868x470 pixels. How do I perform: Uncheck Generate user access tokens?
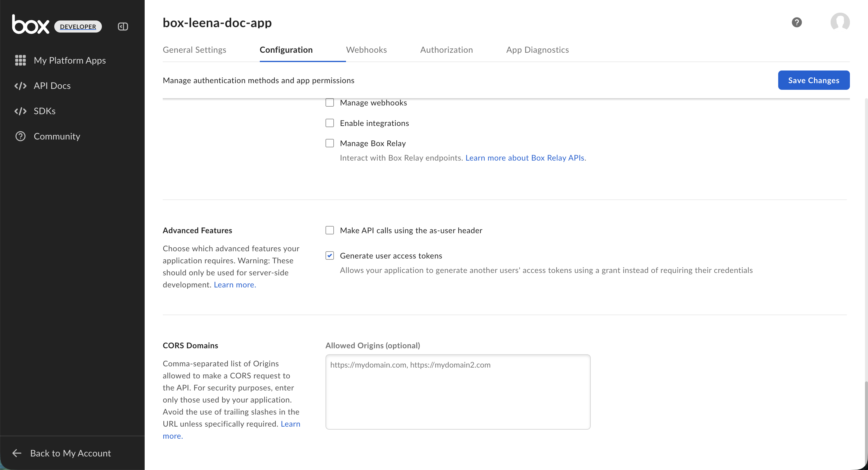tap(329, 255)
